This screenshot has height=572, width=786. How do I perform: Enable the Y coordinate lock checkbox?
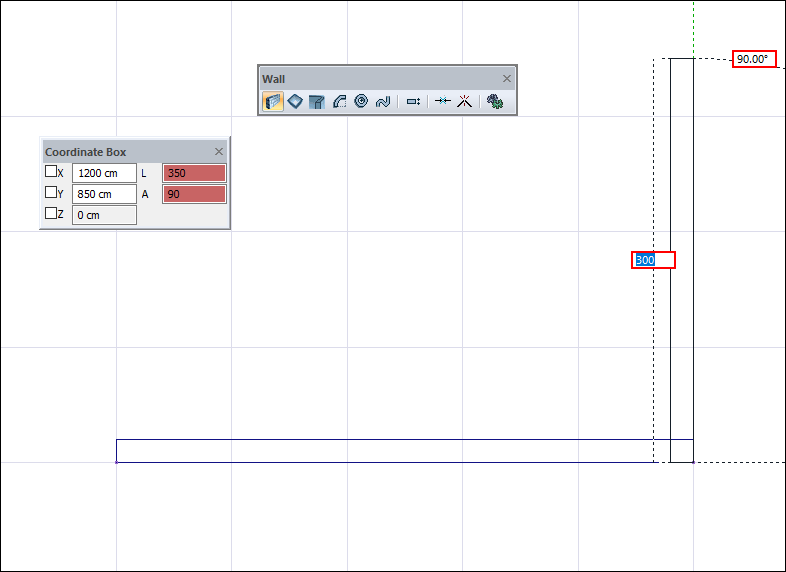coord(51,193)
